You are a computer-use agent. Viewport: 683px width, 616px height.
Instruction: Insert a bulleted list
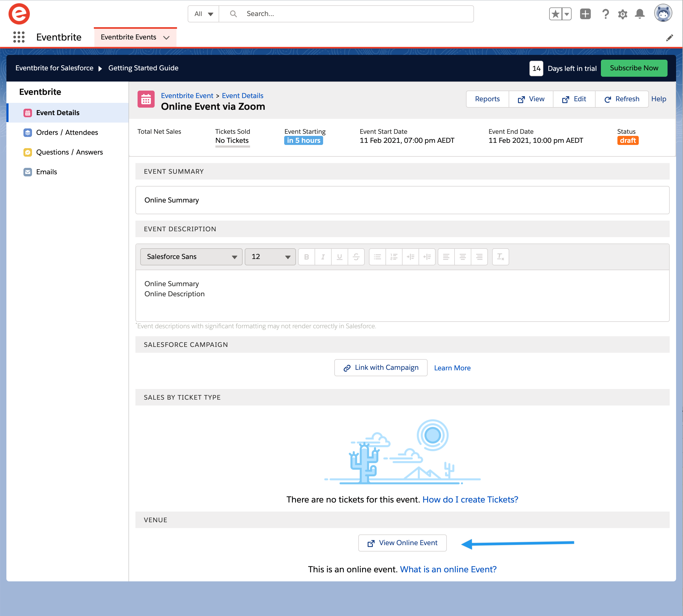pos(377,257)
